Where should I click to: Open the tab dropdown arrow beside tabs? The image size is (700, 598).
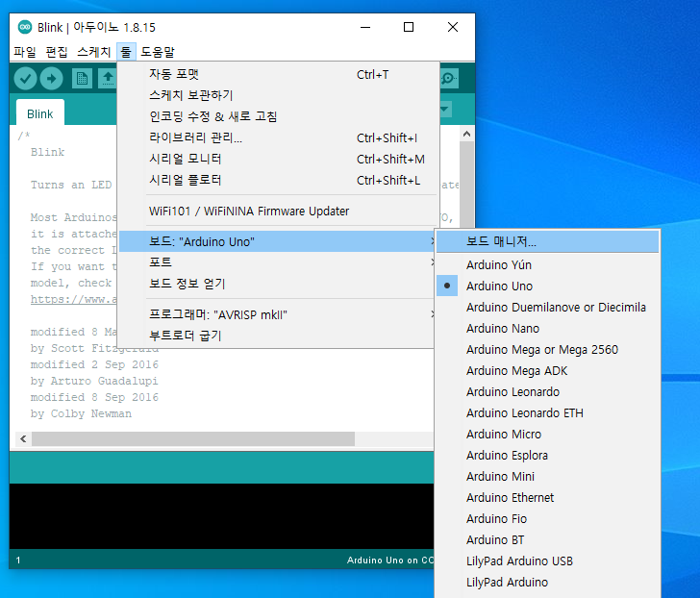pos(445,110)
